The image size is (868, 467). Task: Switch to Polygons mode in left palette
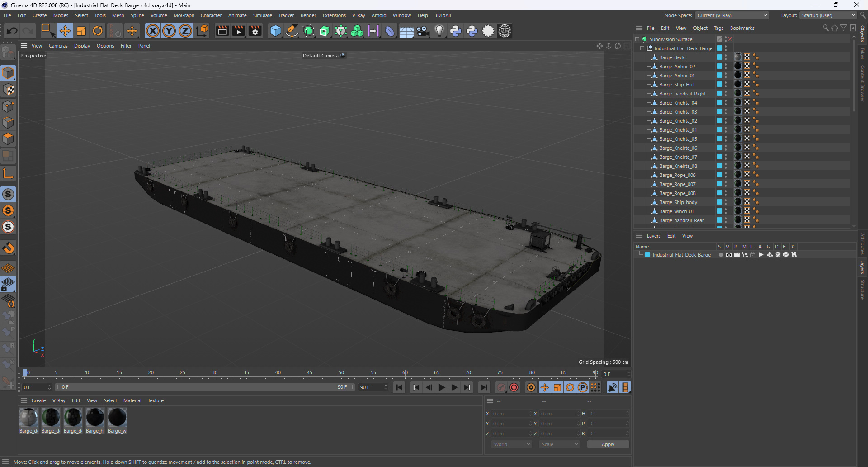pyautogui.click(x=8, y=139)
